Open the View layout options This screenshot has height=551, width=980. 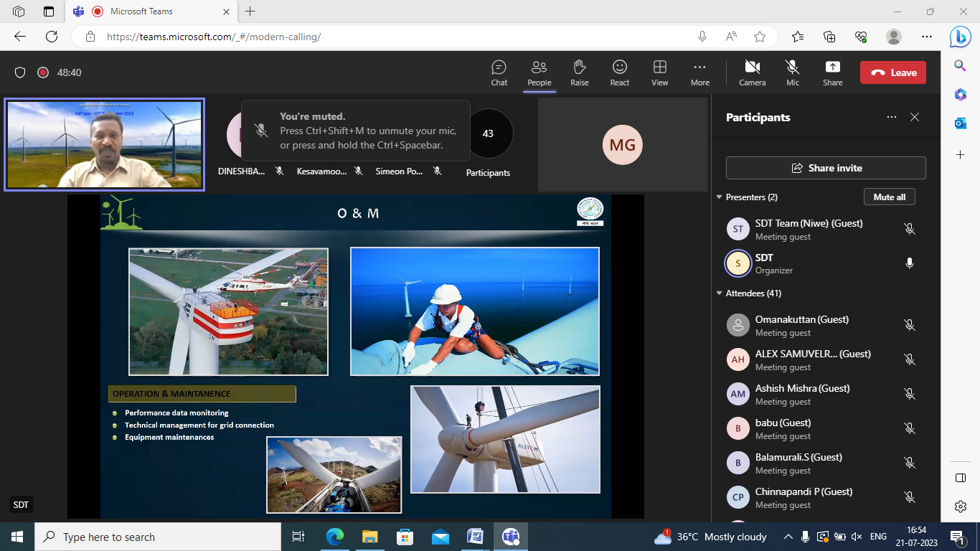click(659, 72)
